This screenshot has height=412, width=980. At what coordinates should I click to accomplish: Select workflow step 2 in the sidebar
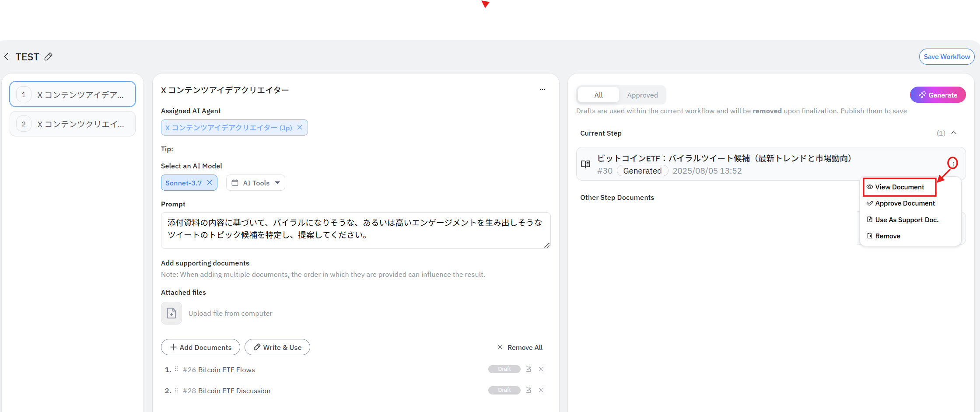(73, 124)
